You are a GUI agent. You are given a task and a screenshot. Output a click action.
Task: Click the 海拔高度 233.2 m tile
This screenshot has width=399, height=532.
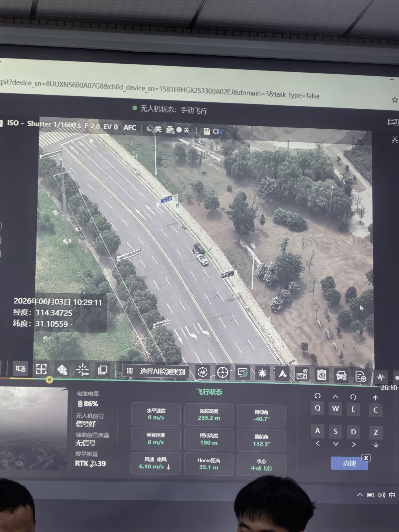(209, 415)
